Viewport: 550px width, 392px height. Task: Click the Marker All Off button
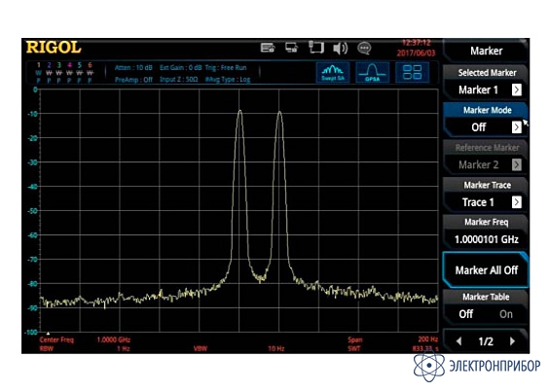point(486,269)
